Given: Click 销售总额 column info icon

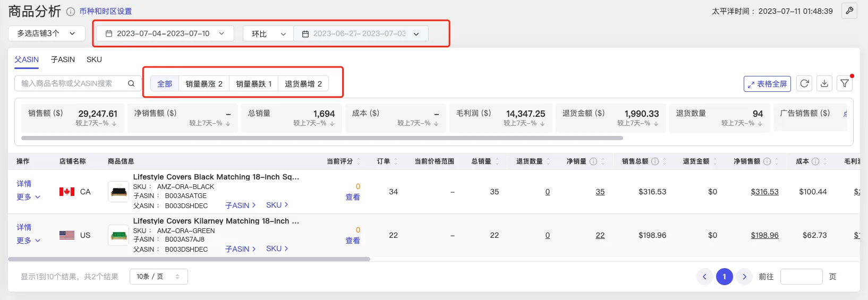Looking at the screenshot, I should 655,161.
